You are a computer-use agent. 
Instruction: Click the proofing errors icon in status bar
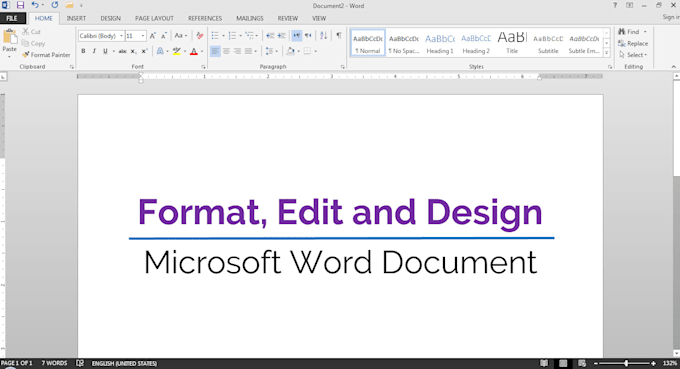tap(80, 363)
